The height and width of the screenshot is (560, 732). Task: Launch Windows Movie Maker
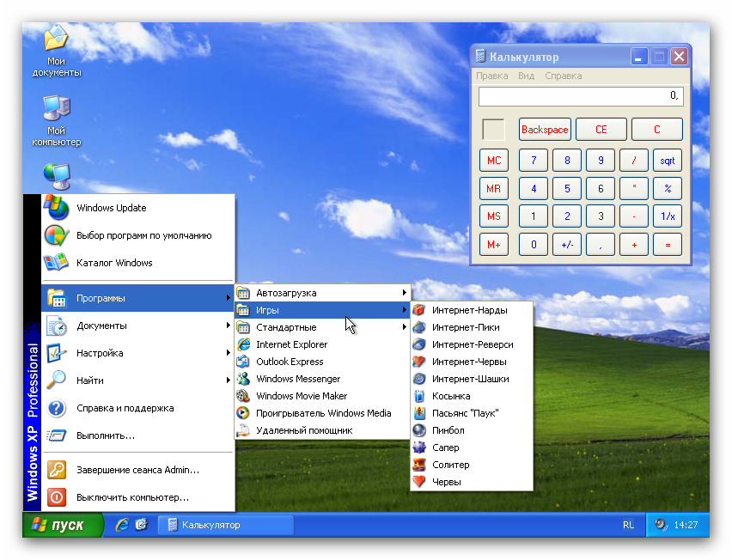pos(301,396)
